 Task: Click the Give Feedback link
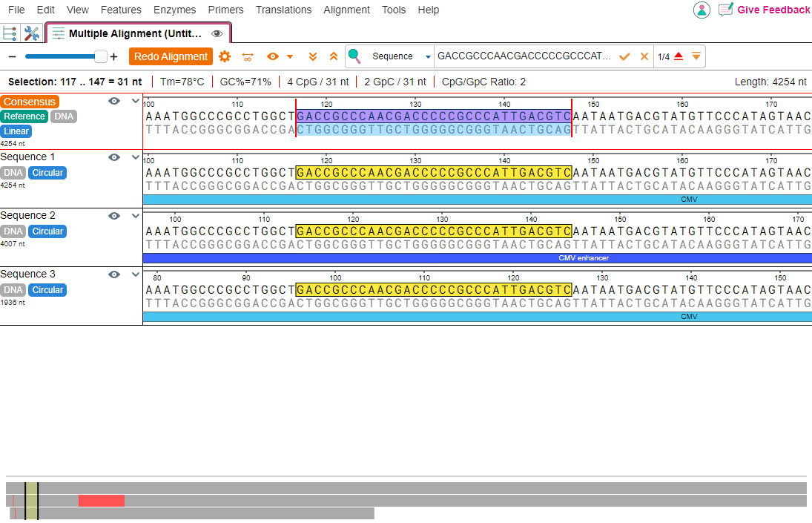click(x=773, y=10)
